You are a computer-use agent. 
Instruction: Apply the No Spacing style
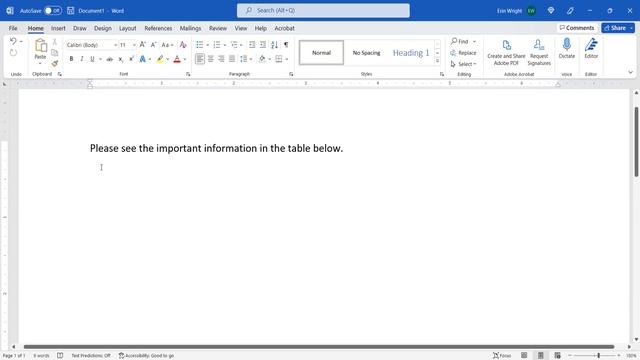coord(366,53)
